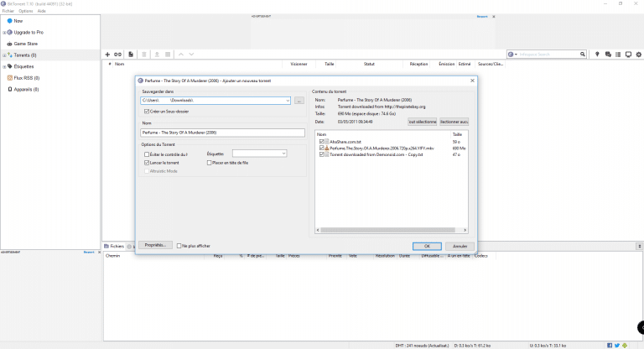Click the Report link above the top ad
Viewport: 644px width, 349px height.
pos(482,17)
